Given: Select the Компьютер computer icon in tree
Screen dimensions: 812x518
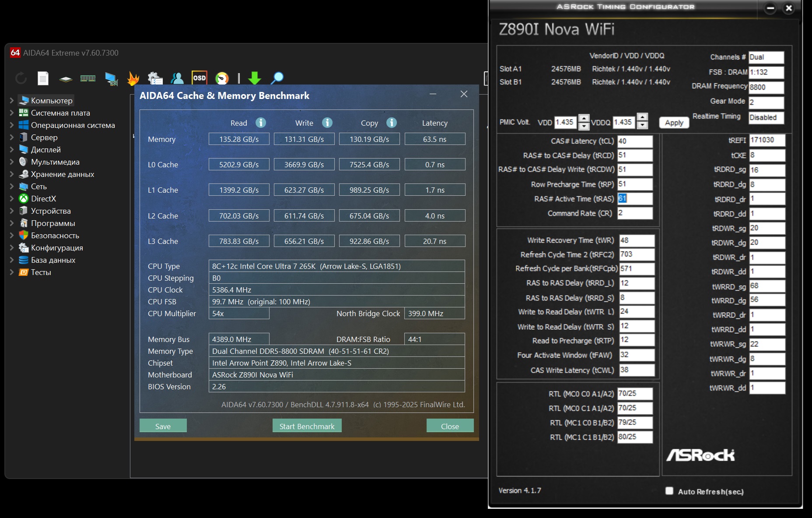Looking at the screenshot, I should coord(24,100).
